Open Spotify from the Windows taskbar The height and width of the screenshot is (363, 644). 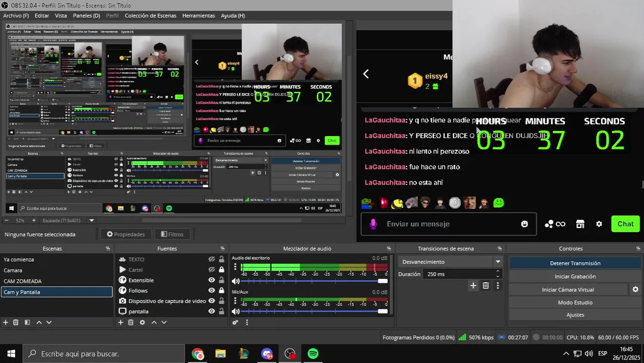click(x=313, y=354)
